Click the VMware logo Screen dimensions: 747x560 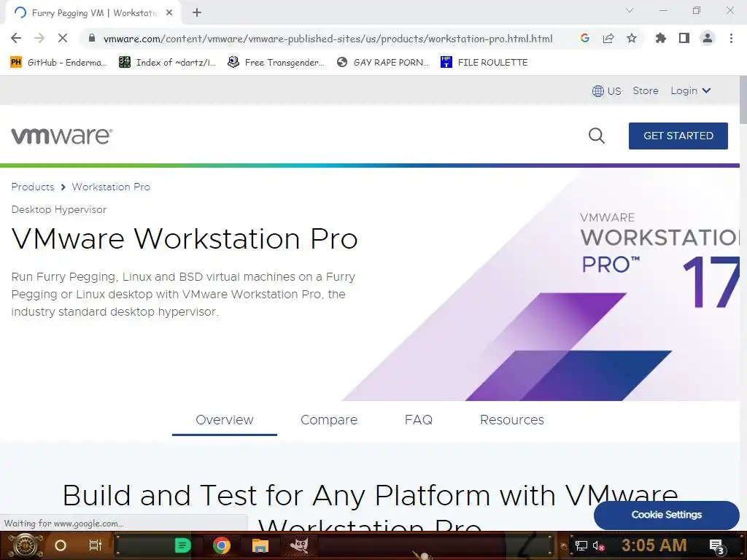62,136
